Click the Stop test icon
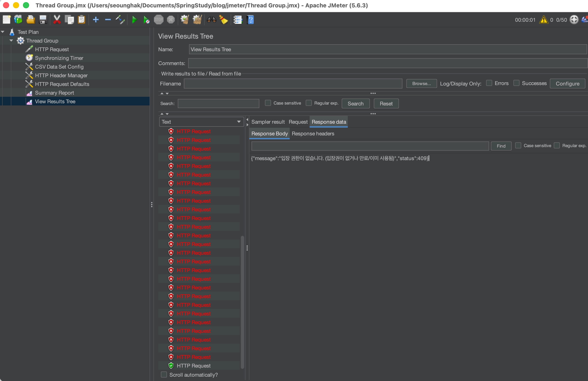The image size is (588, 381). coord(159,20)
